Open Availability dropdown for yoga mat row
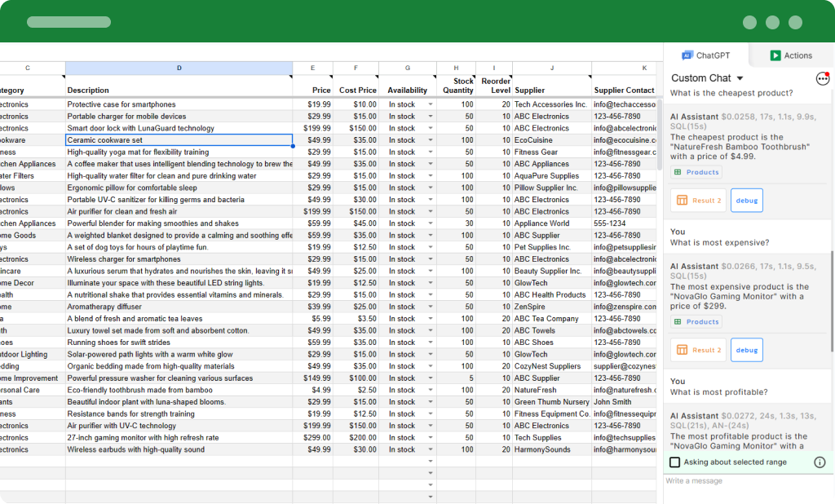This screenshot has width=835, height=504. (431, 153)
